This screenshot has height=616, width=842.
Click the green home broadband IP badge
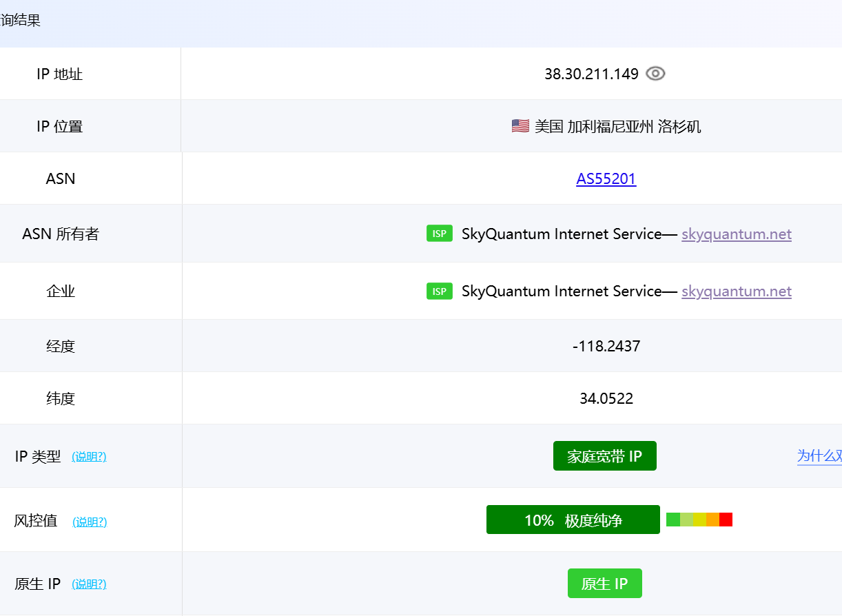[605, 456]
